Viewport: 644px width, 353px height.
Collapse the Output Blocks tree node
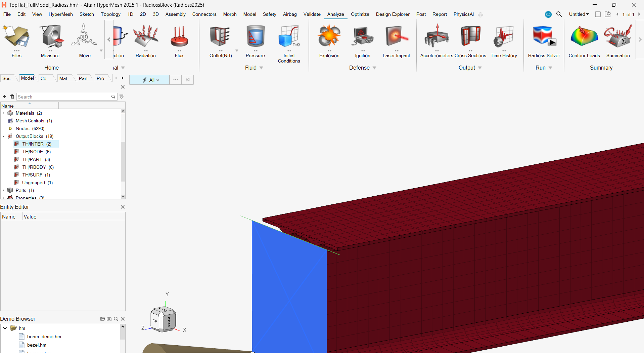[x=3, y=136]
